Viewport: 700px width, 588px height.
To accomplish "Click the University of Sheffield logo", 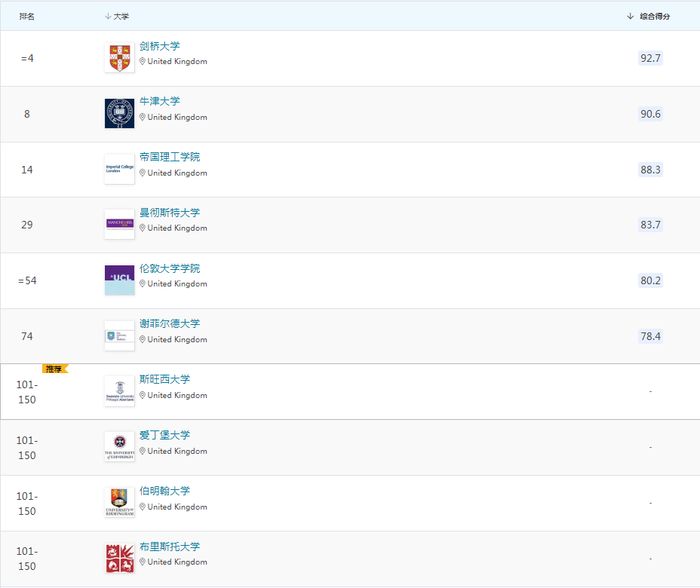I will tap(119, 336).
